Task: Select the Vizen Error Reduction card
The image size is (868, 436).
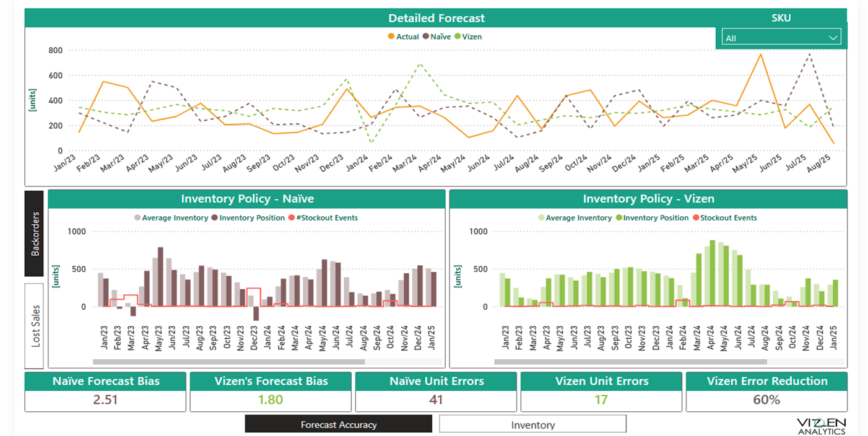Action: tap(765, 391)
